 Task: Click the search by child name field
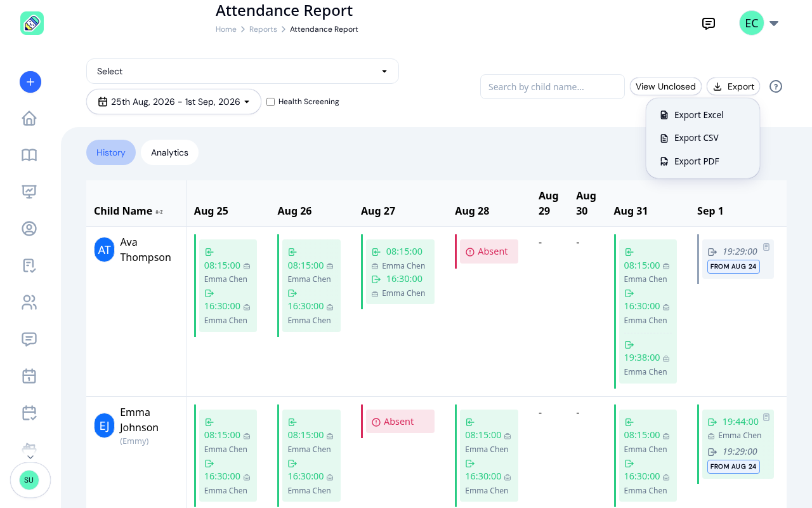pos(553,87)
